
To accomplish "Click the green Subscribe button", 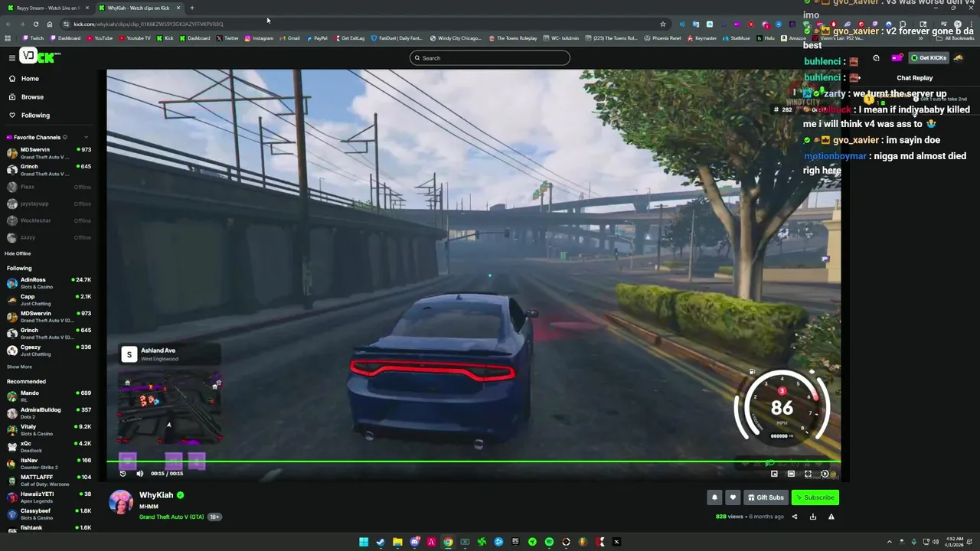I will click(x=815, y=497).
